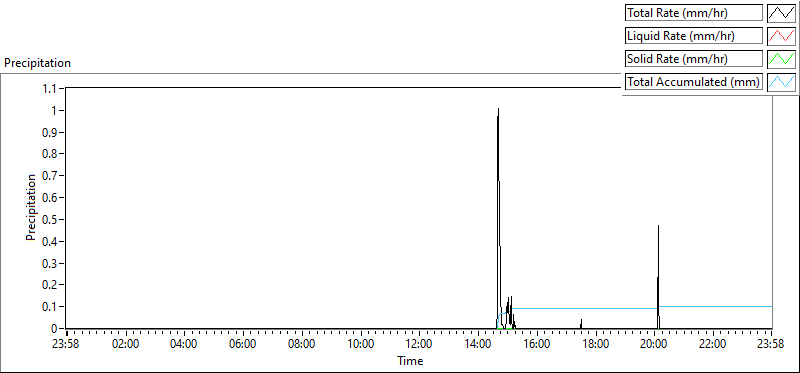Click the small spike near 17:30
The height and width of the screenshot is (373, 800).
(581, 321)
